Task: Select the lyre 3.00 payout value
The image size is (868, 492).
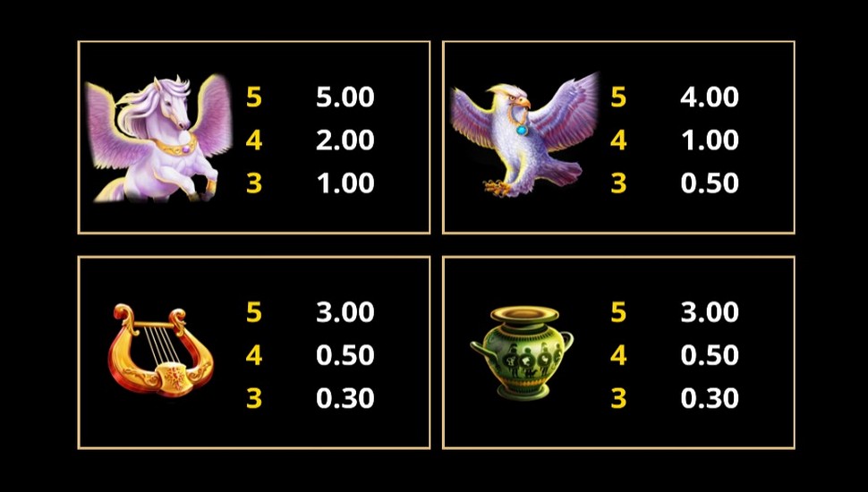Action: (x=345, y=312)
